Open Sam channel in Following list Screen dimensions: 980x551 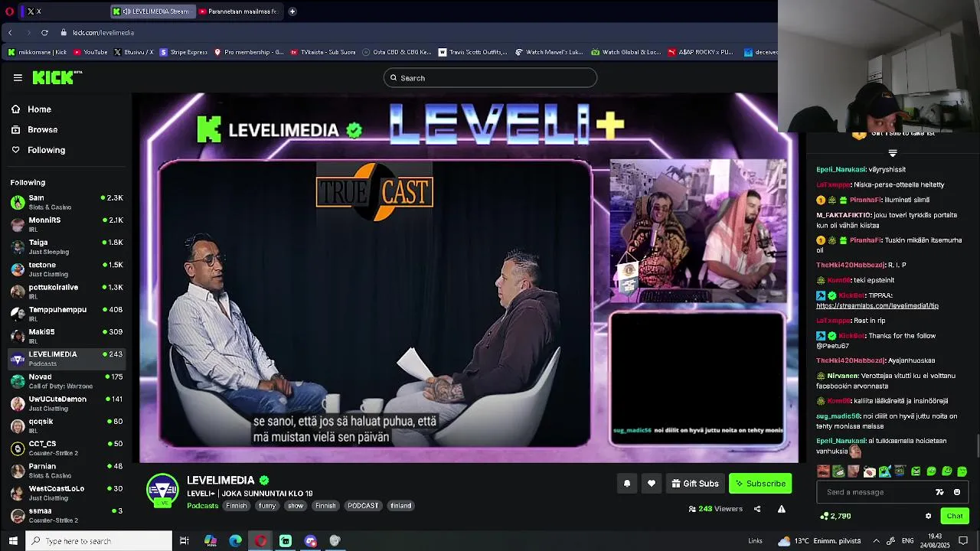[x=66, y=202]
